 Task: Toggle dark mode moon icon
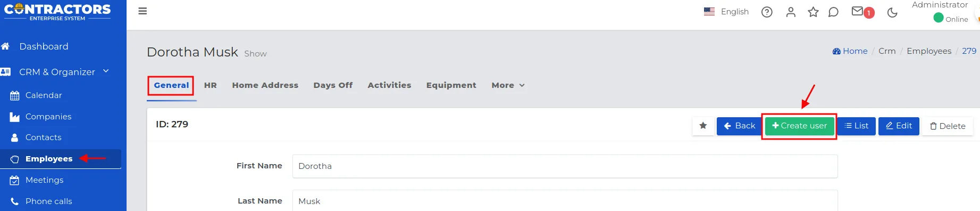892,12
